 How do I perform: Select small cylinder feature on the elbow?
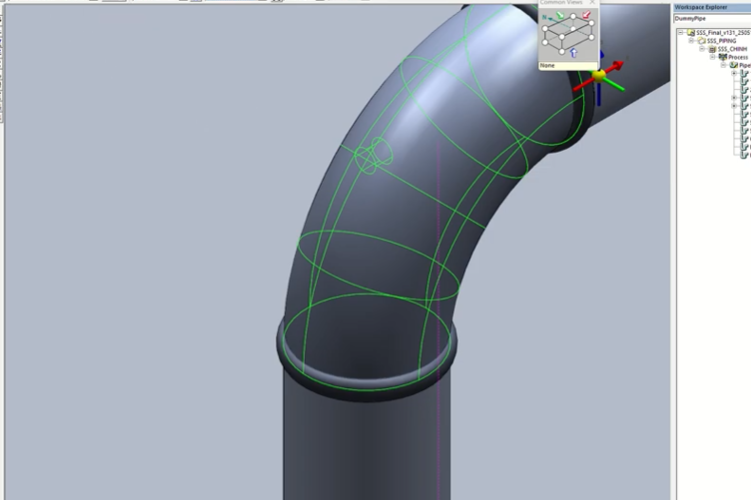[376, 155]
